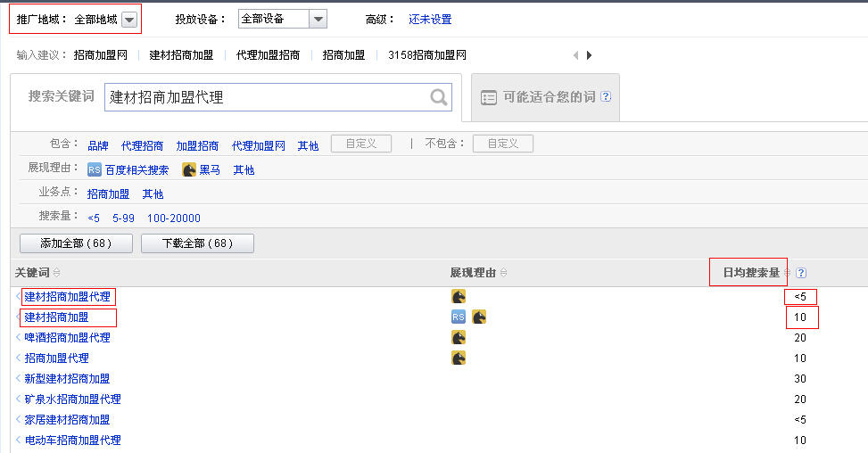
Task: Click 自定义 button for 包含 filter
Action: [361, 144]
